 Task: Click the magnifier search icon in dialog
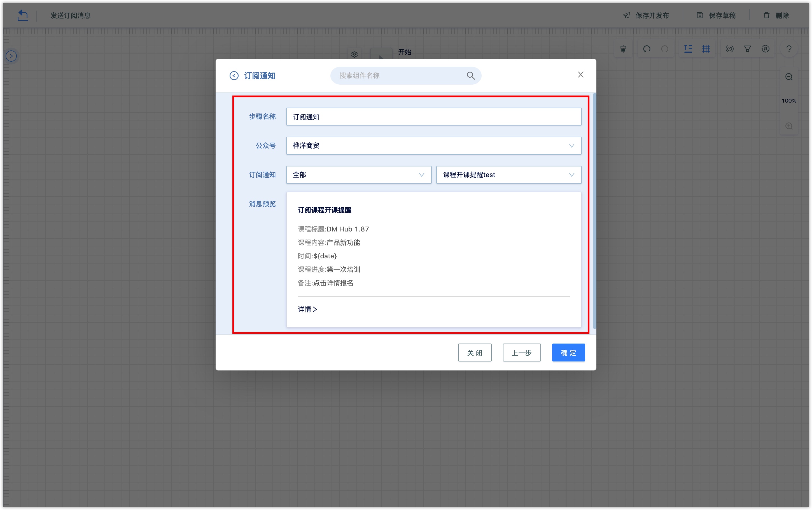(x=470, y=76)
